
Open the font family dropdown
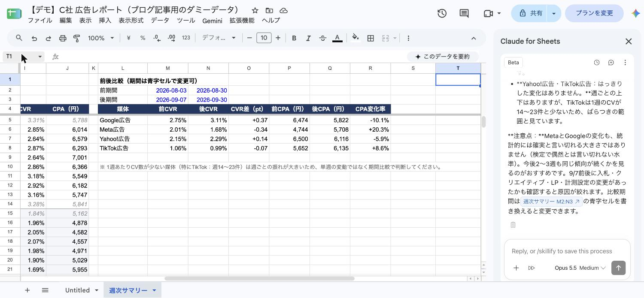[x=219, y=38]
